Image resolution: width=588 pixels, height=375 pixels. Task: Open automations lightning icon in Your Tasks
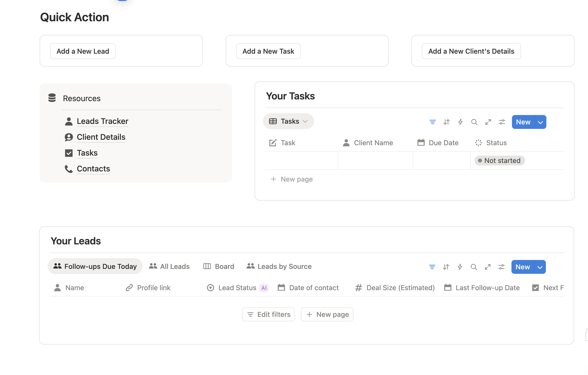(460, 122)
